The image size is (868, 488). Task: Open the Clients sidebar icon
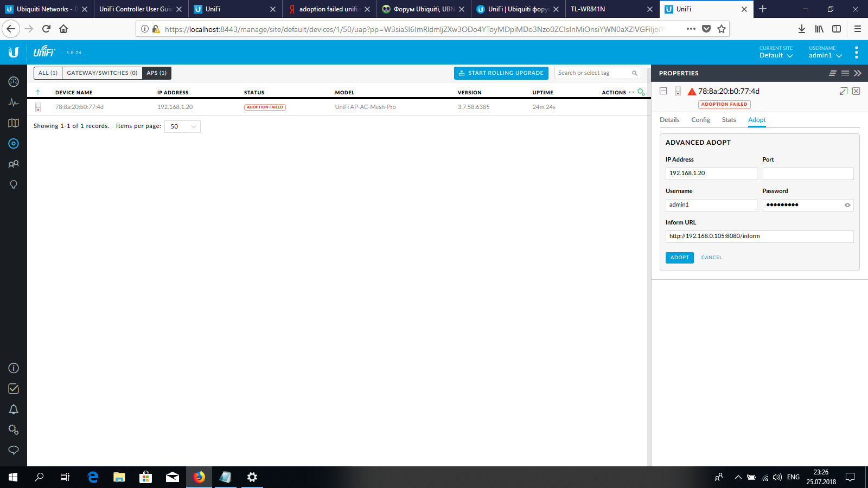point(14,164)
